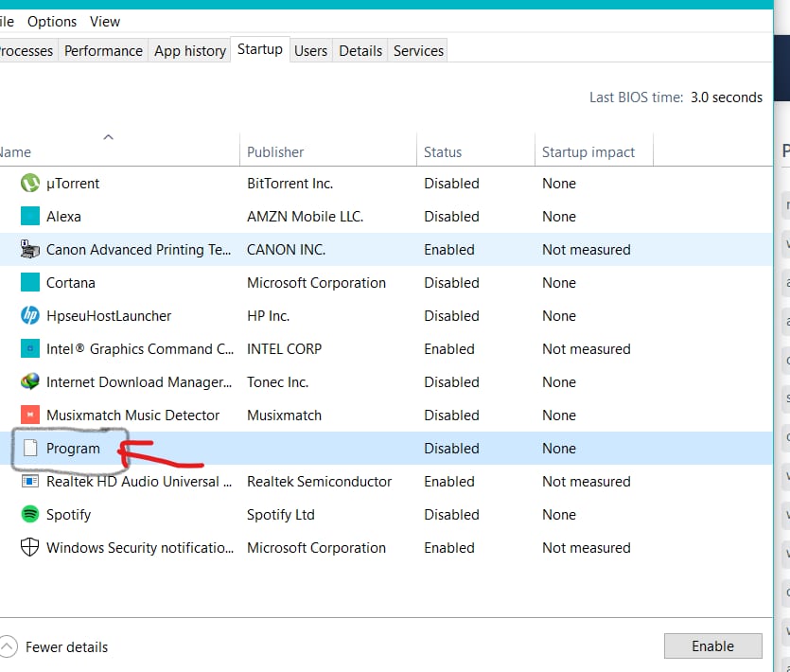Image resolution: width=790 pixels, height=672 pixels.
Task: Click Last BIOS time 3.0 seconds
Action: click(x=676, y=97)
